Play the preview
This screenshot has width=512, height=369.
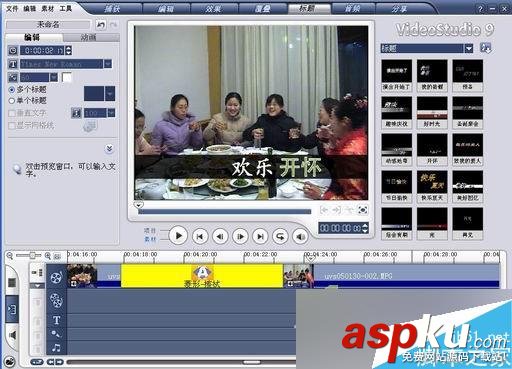(x=178, y=236)
